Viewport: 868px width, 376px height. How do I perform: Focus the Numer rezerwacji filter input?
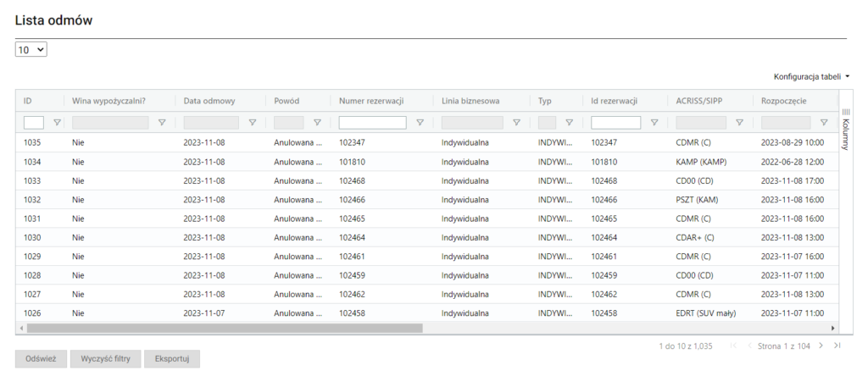(x=372, y=123)
